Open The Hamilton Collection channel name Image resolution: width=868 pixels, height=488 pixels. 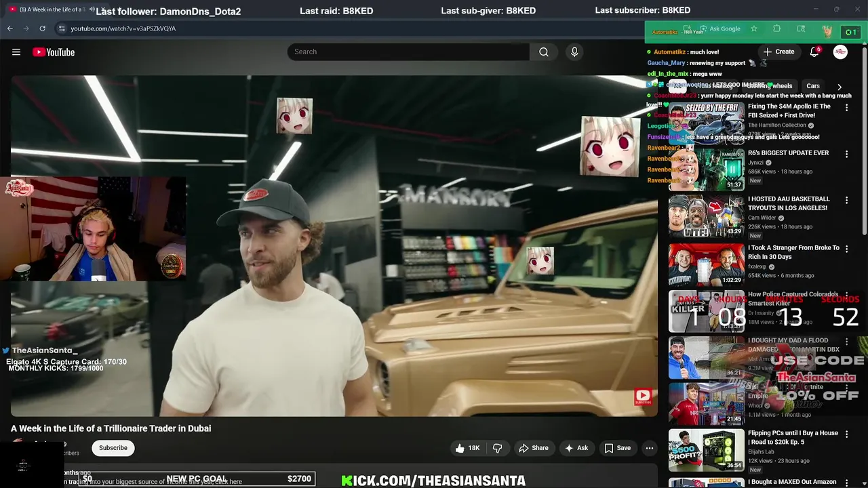[776, 125]
